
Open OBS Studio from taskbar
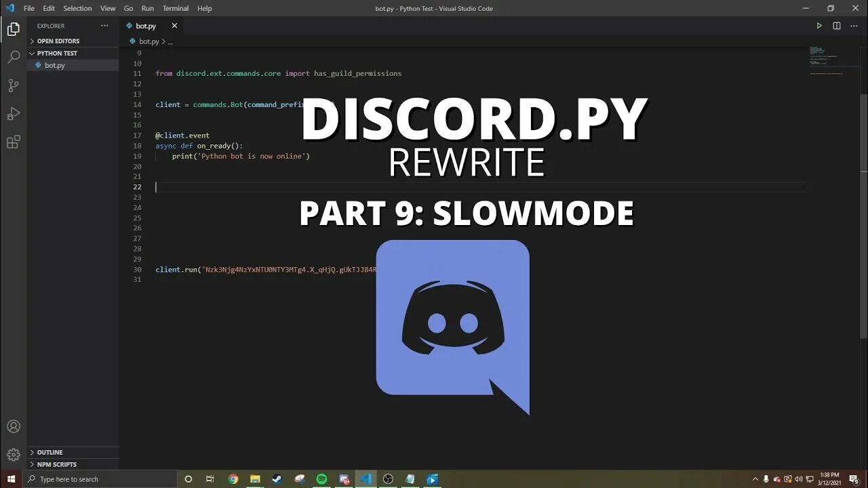pos(388,479)
